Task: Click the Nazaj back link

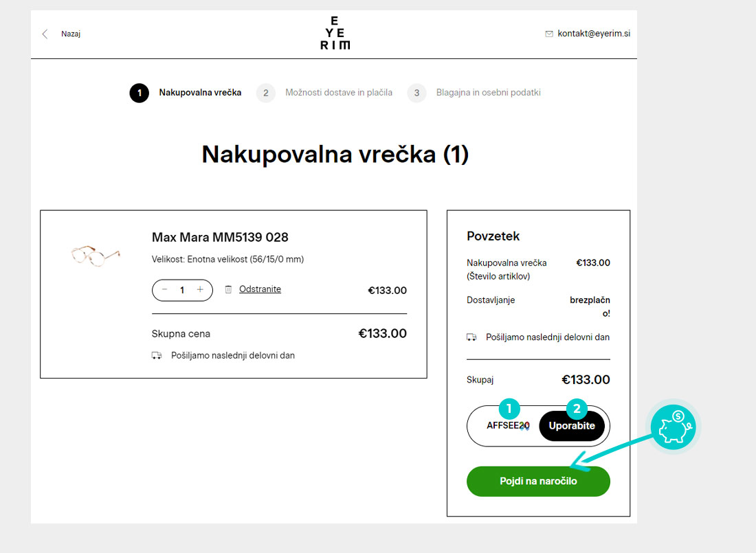Action: pos(71,34)
